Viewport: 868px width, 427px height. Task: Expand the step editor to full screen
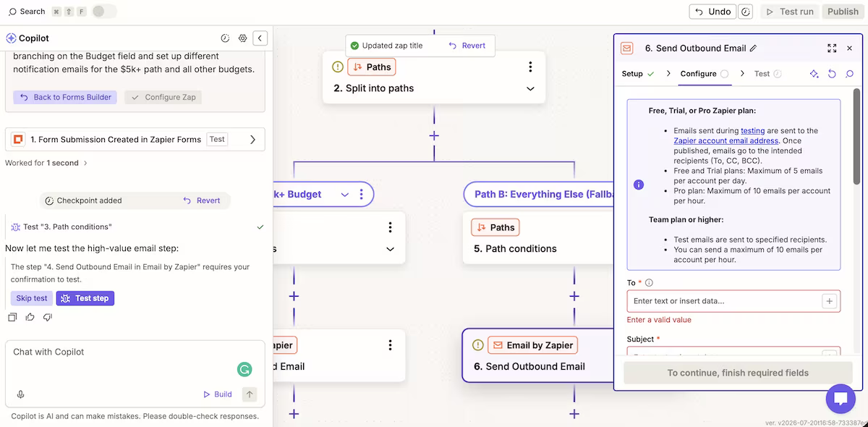pos(832,48)
